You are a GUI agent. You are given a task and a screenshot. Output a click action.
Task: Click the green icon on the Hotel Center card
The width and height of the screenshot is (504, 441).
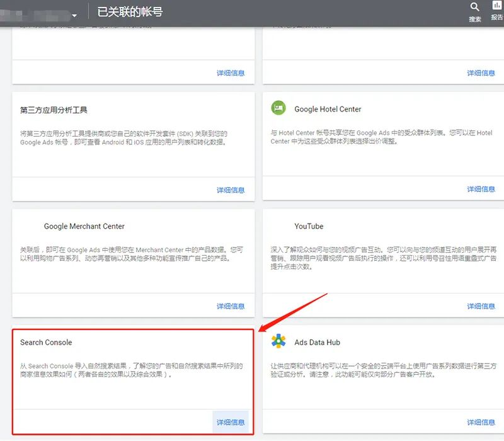[x=278, y=108]
